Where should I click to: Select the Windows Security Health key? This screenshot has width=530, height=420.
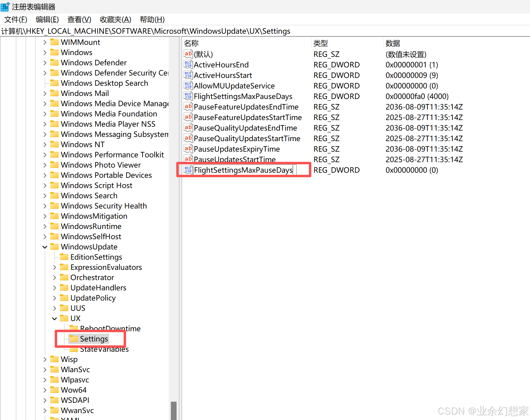pyautogui.click(x=104, y=206)
